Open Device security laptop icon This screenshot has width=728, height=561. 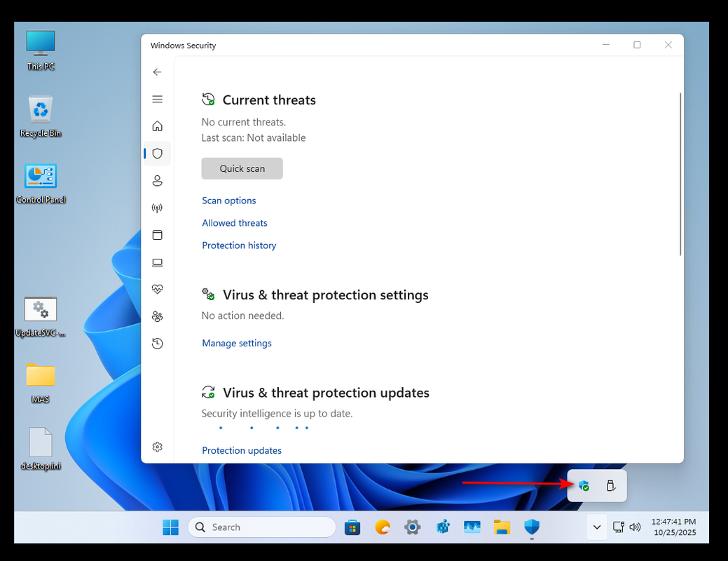[158, 262]
